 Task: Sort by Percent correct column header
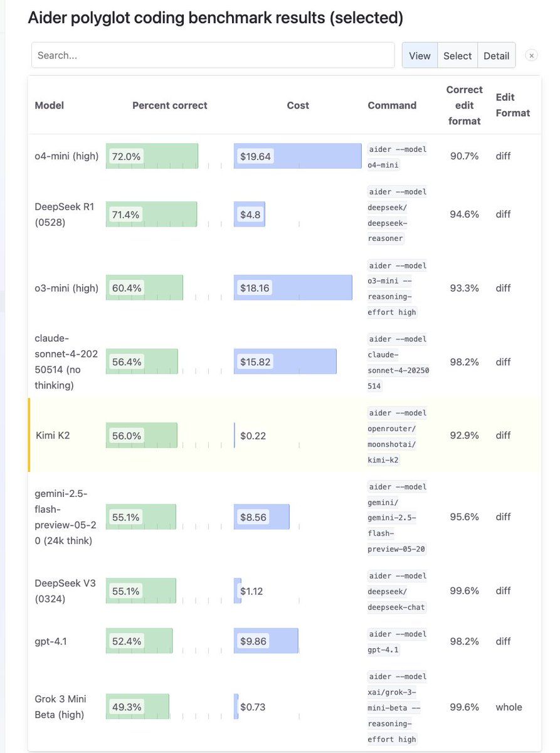[x=170, y=105]
